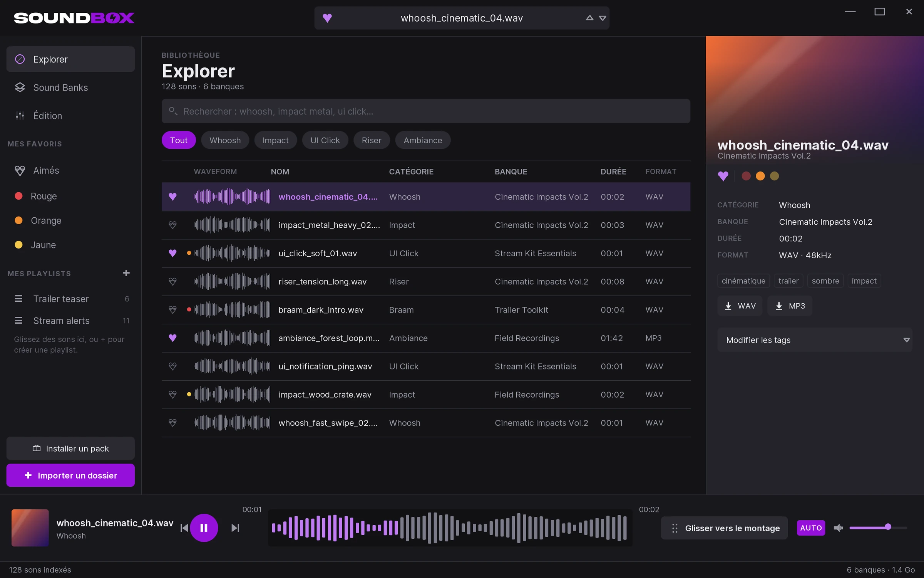Screen dimensions: 924x578
Task: Select the Ambiance filter chip
Action: [423, 140]
